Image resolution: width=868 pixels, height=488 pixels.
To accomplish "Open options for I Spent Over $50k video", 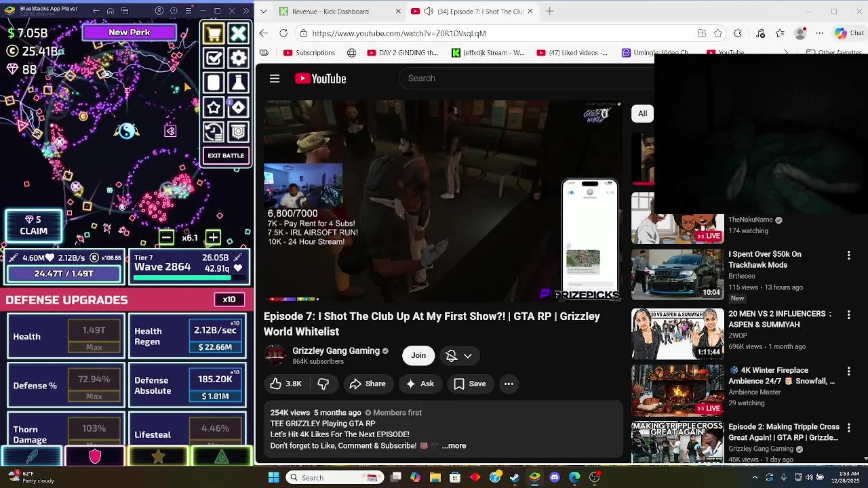I will 848,255.
